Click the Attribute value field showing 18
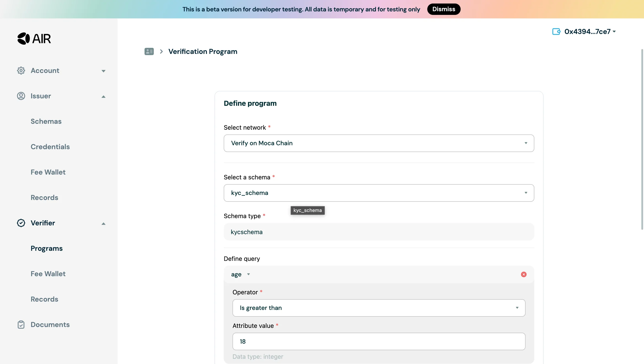 point(379,341)
